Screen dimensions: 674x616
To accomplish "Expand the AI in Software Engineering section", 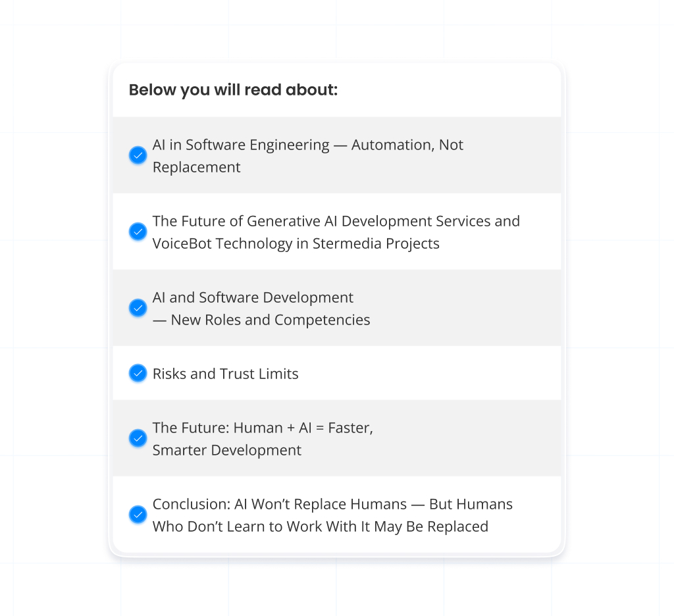I will (307, 155).
